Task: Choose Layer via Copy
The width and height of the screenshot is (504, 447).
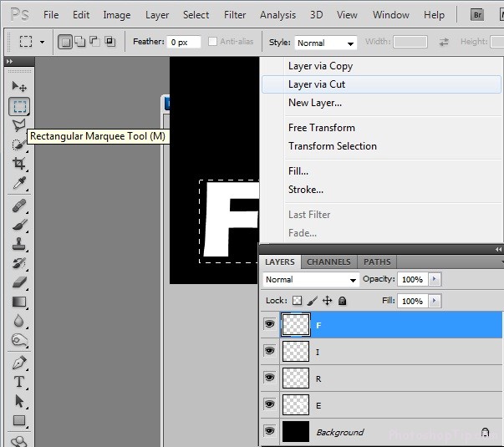Action: (381, 66)
